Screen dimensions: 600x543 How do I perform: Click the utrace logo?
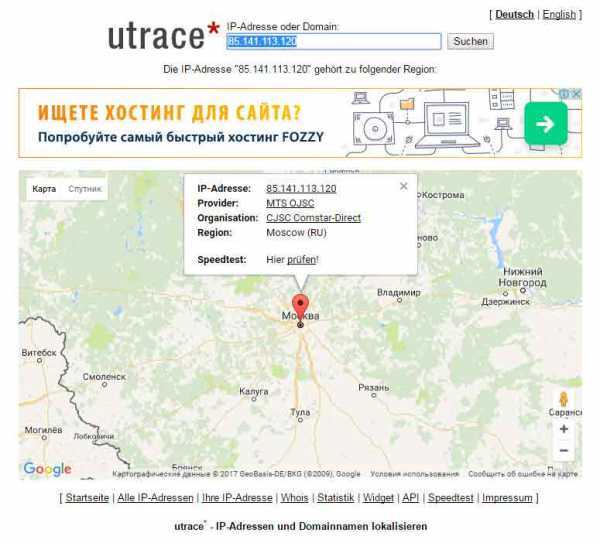point(164,36)
